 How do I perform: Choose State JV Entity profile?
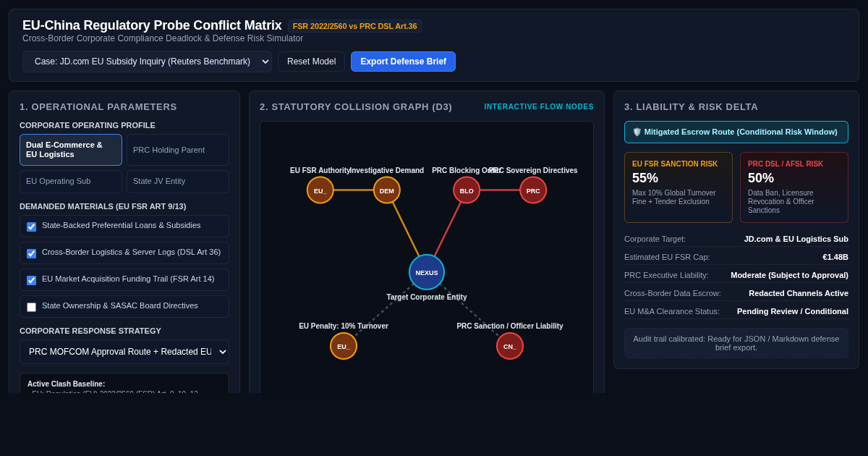pos(178,182)
